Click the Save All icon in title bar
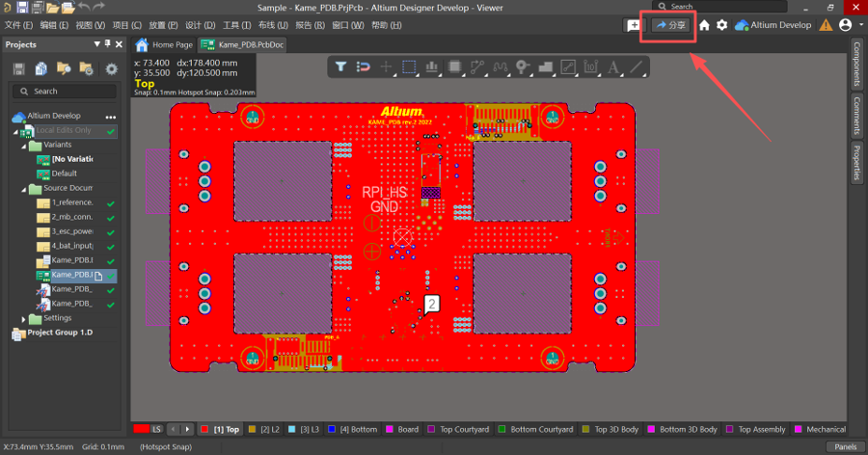The height and width of the screenshot is (455, 868). pos(37,7)
